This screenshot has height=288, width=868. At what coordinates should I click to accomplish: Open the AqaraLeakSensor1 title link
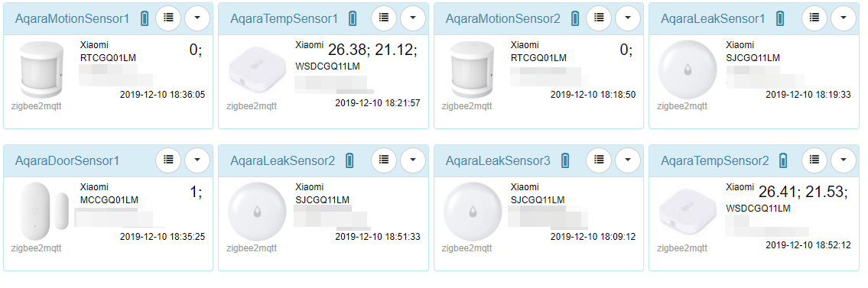coord(713,19)
